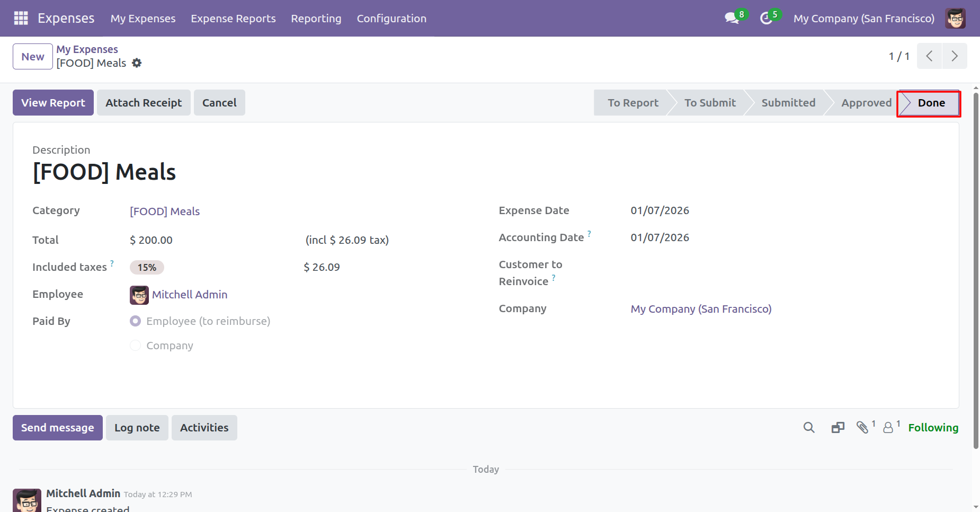Open the Configuration menu
The width and height of the screenshot is (980, 512).
pos(391,19)
